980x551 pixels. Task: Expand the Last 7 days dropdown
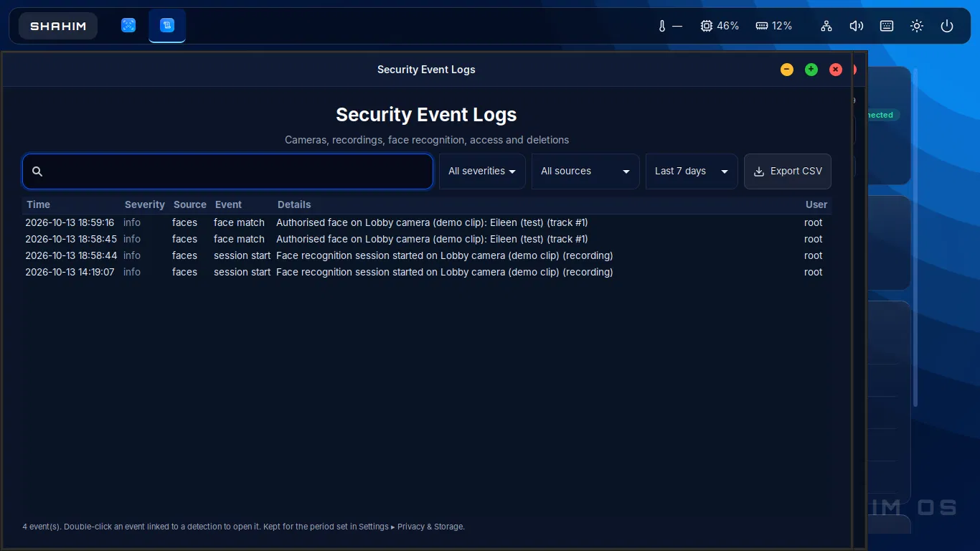pyautogui.click(x=692, y=171)
